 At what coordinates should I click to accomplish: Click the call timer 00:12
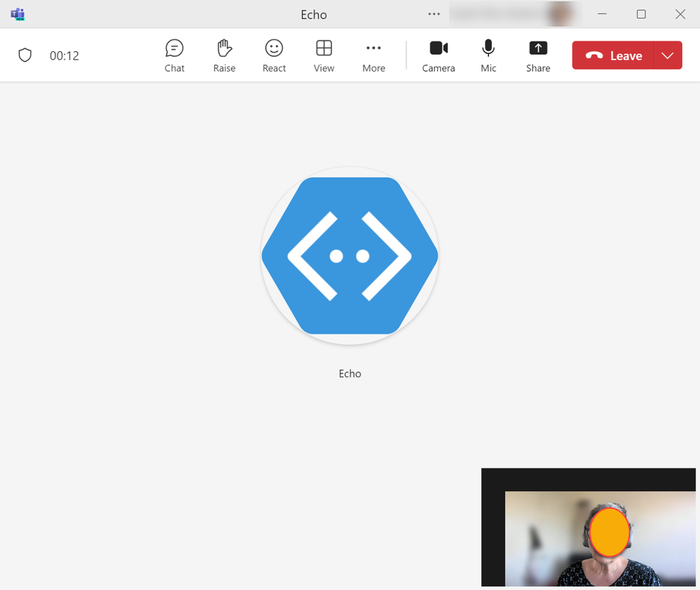pyautogui.click(x=64, y=56)
